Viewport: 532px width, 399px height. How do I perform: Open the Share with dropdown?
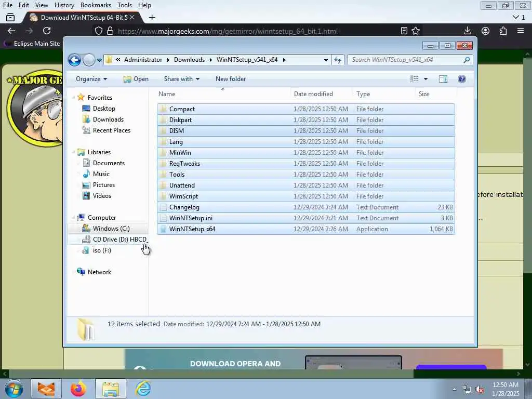coord(181,79)
